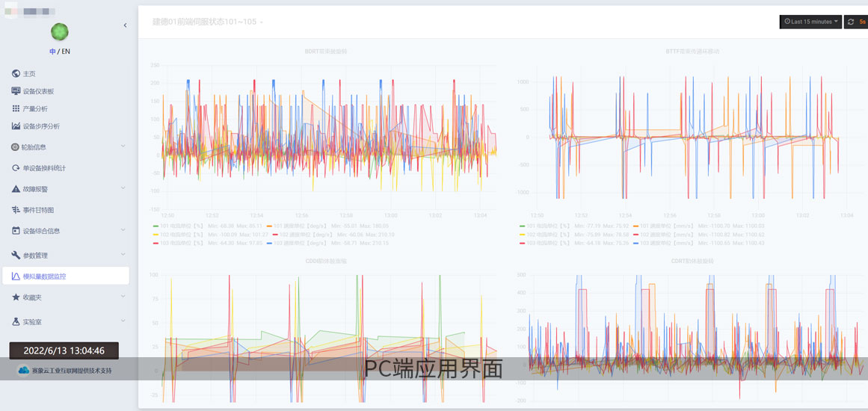Toggle the 103 速度单位 series in BDRT legend

point(301,243)
